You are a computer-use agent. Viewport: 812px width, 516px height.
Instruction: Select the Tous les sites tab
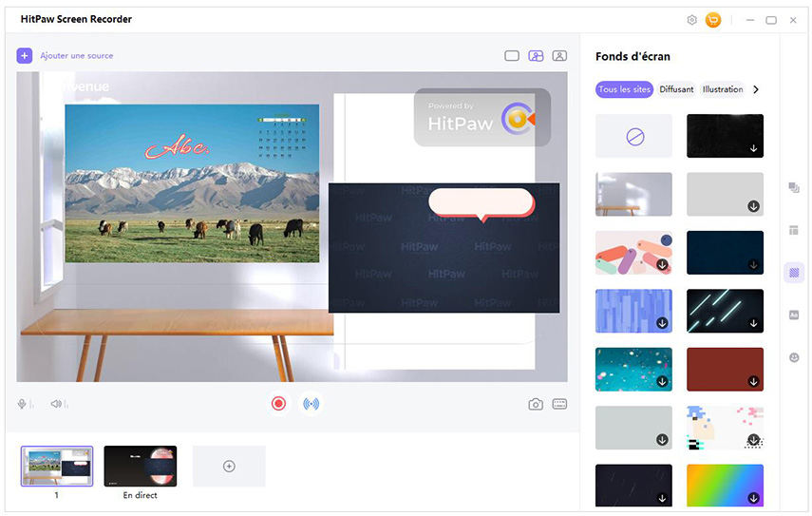(624, 89)
